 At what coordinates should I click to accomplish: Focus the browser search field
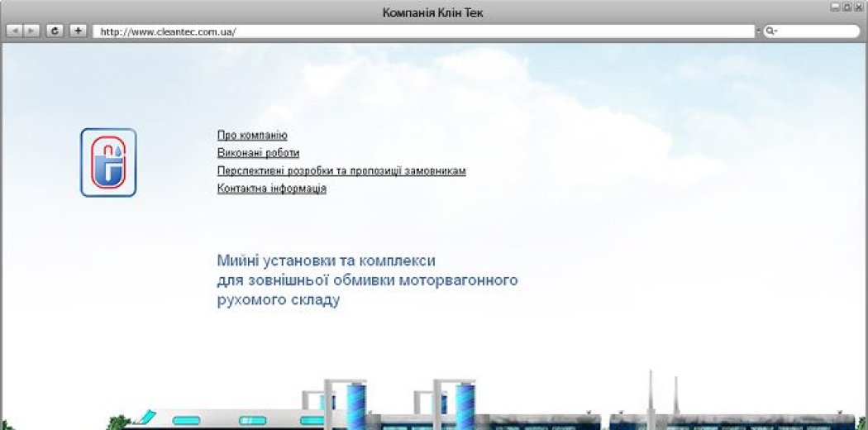point(811,31)
